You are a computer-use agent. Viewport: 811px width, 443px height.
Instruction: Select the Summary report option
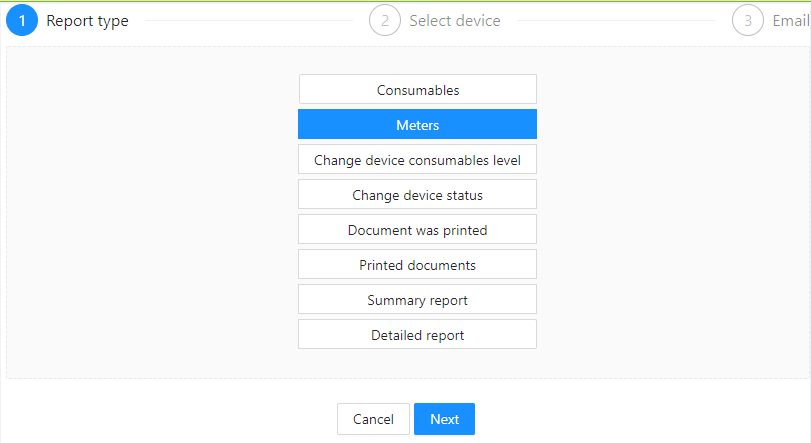click(417, 299)
